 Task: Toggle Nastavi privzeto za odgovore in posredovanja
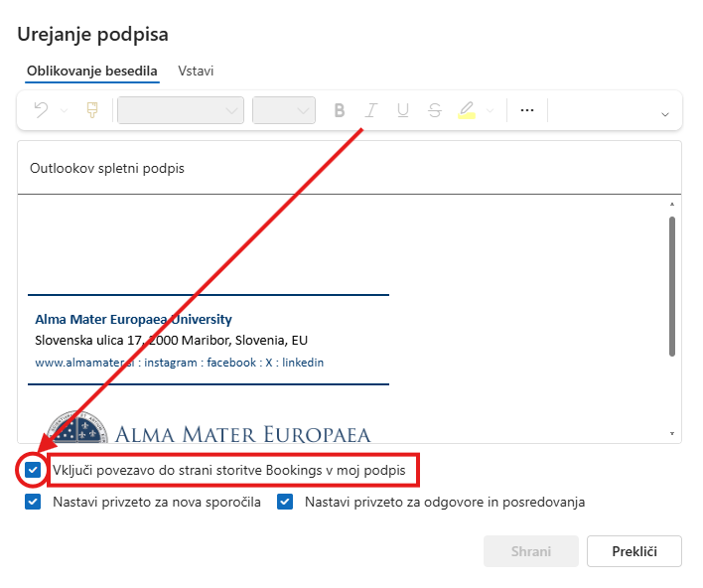point(285,502)
